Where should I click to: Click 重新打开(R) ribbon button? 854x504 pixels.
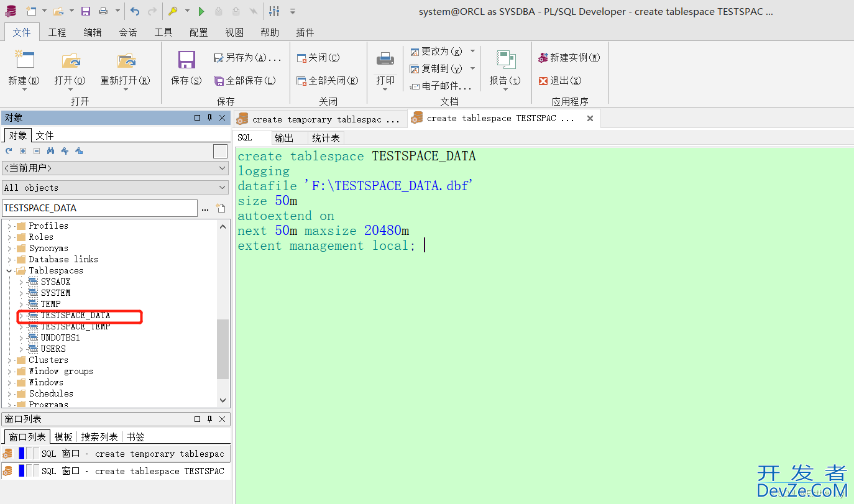(x=126, y=70)
